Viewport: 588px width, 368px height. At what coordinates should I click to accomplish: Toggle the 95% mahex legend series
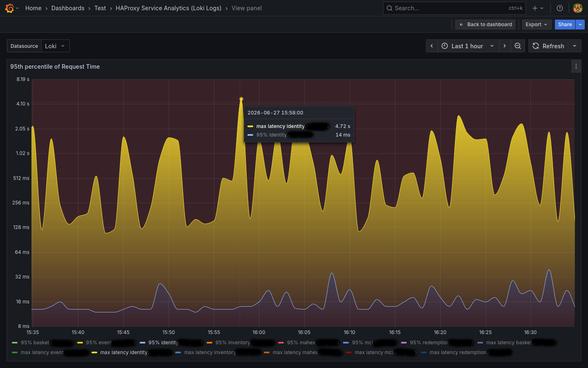(x=301, y=343)
